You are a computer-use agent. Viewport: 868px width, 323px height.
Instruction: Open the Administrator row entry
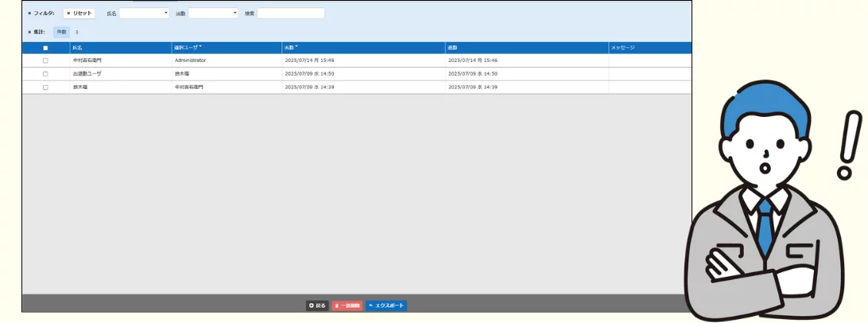click(190, 60)
